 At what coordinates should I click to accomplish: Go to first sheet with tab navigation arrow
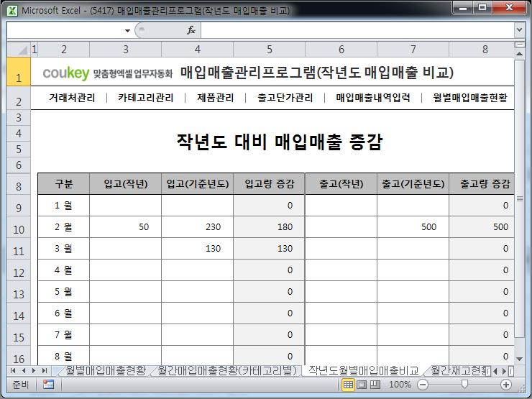[13, 371]
